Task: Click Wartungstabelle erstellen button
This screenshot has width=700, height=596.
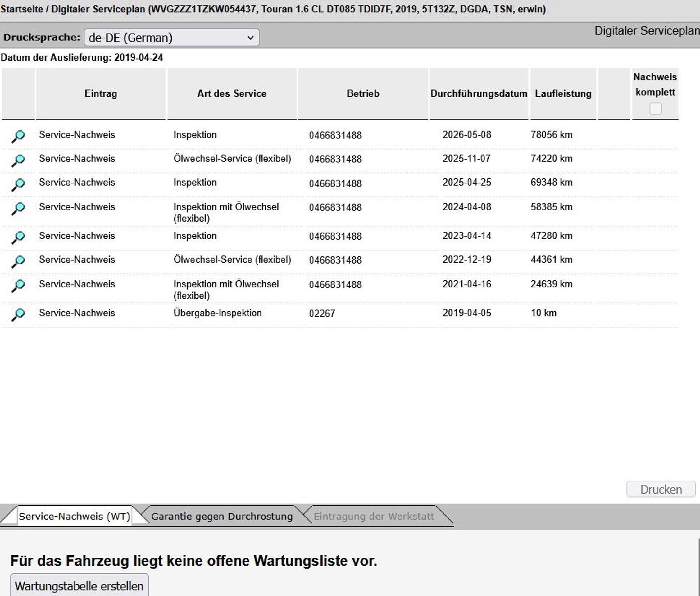Action: coord(80,586)
